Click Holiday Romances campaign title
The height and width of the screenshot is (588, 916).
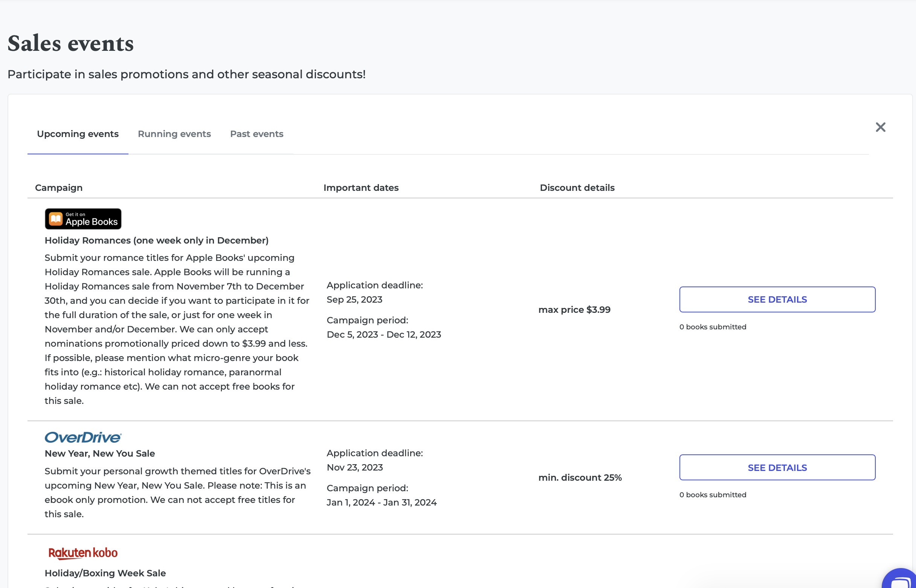[x=156, y=241]
